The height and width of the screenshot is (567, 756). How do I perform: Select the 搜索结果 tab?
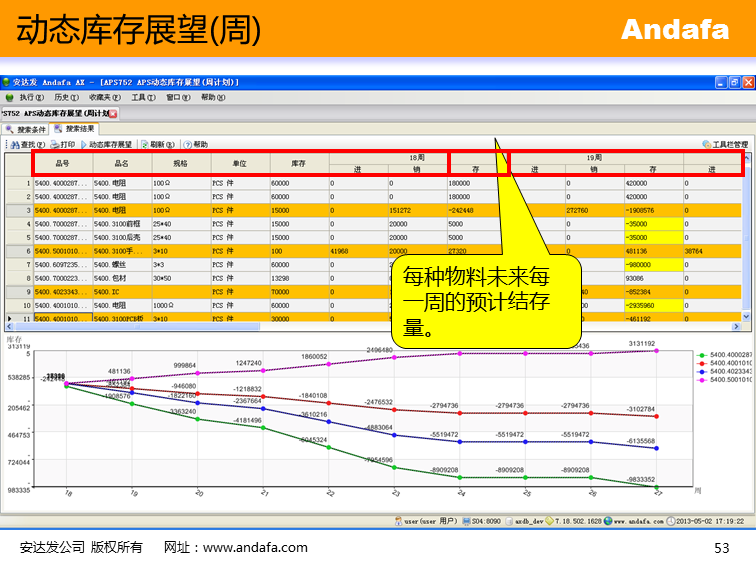pyautogui.click(x=76, y=129)
